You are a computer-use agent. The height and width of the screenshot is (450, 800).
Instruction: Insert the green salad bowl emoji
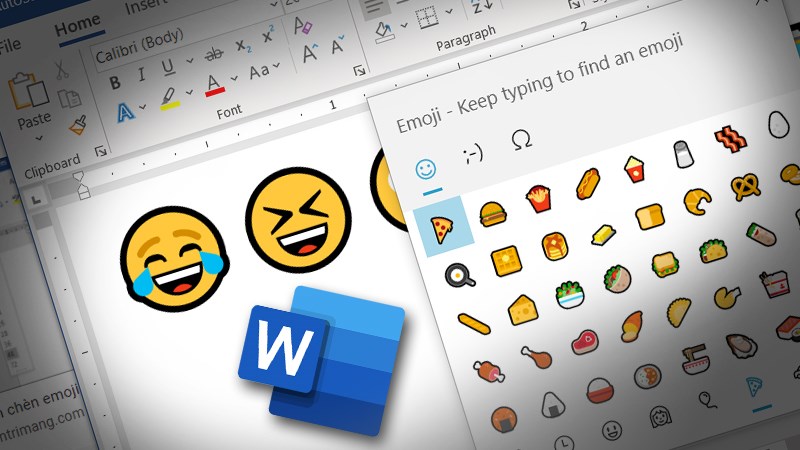(x=570, y=294)
